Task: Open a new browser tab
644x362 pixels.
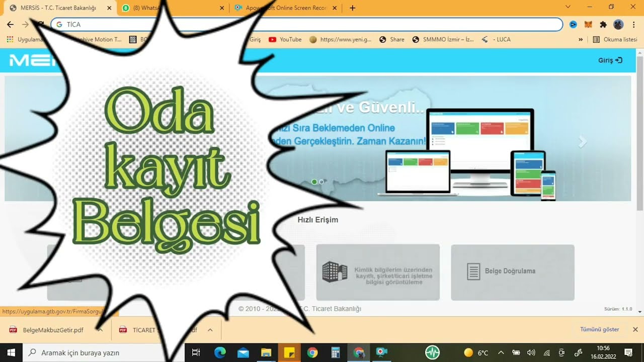Action: tap(352, 8)
